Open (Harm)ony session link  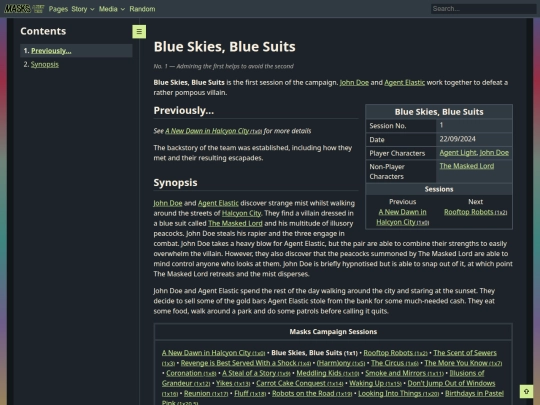tap(340, 363)
